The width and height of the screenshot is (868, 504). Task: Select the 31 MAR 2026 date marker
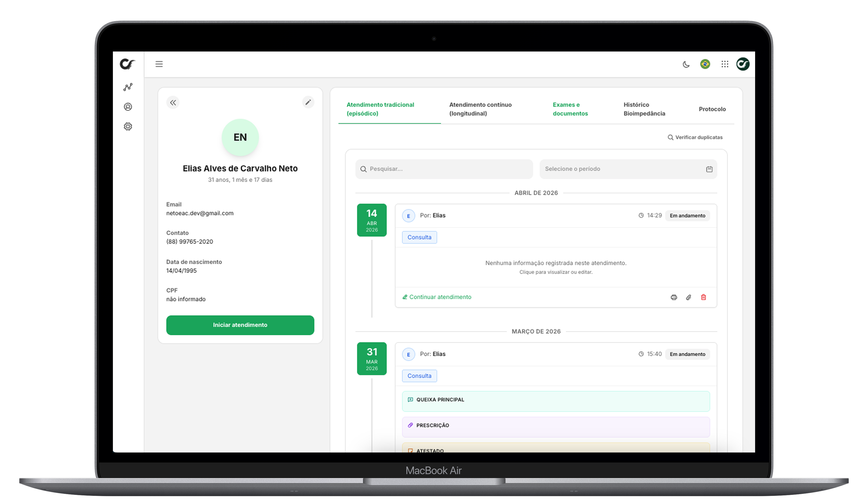point(372,359)
